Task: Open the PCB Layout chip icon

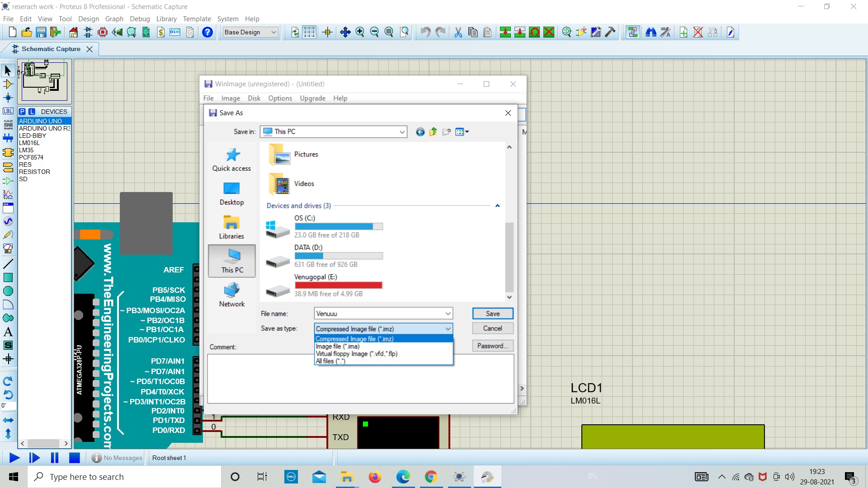Action: pyautogui.click(x=103, y=32)
